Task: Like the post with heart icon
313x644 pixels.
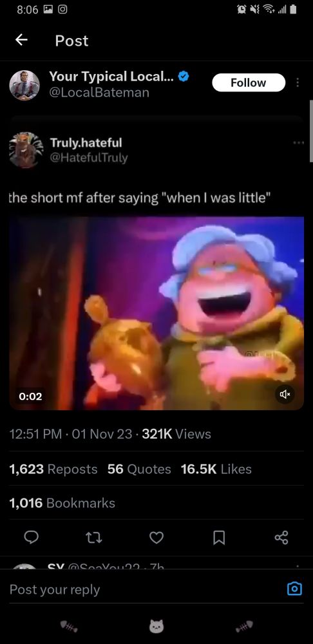Action: [x=156, y=537]
